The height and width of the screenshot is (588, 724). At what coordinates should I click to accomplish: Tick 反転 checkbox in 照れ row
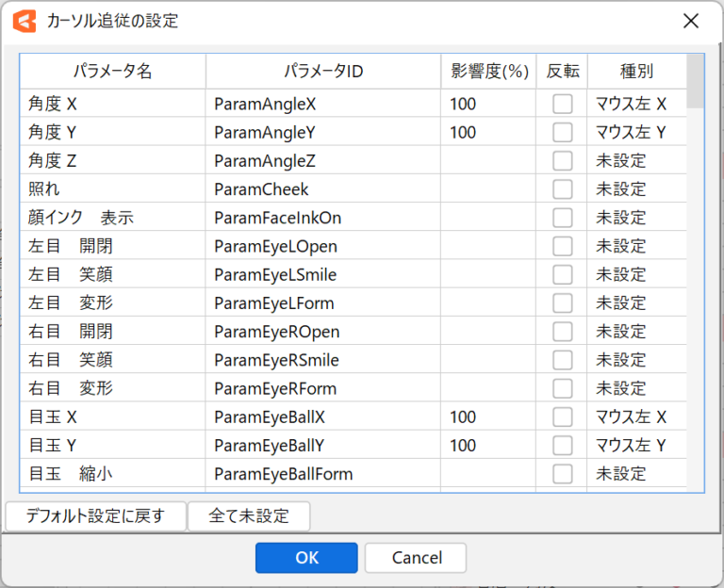(562, 189)
